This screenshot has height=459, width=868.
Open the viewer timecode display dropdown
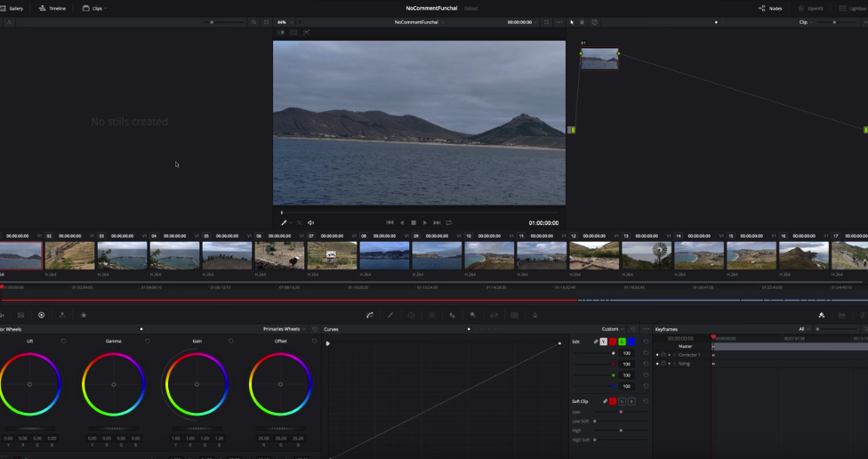(x=522, y=22)
